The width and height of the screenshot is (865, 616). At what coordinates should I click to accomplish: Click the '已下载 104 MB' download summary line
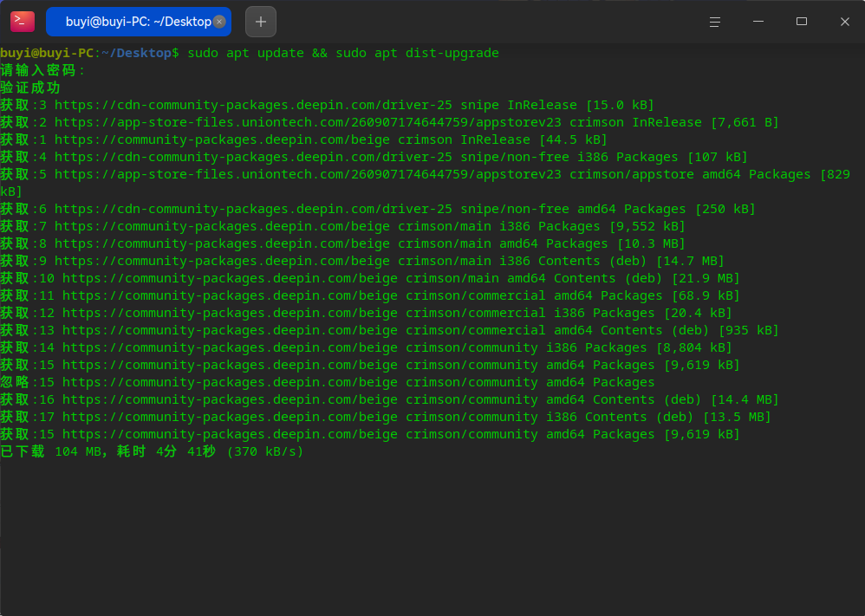tap(152, 451)
